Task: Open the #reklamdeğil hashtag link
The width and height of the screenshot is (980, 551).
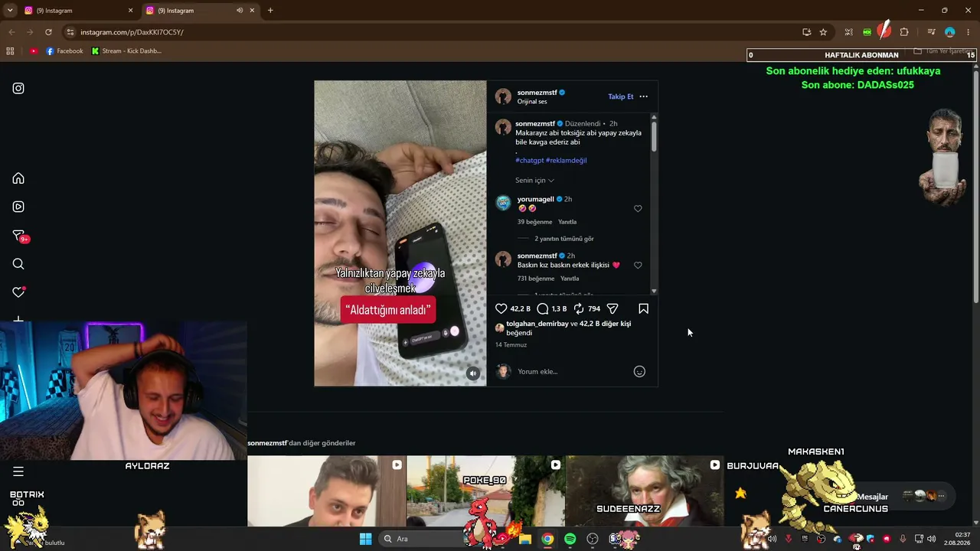Action: pos(567,161)
